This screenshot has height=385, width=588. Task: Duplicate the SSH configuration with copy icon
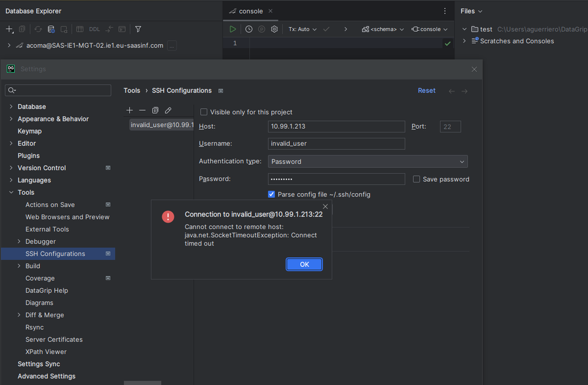[x=155, y=111]
